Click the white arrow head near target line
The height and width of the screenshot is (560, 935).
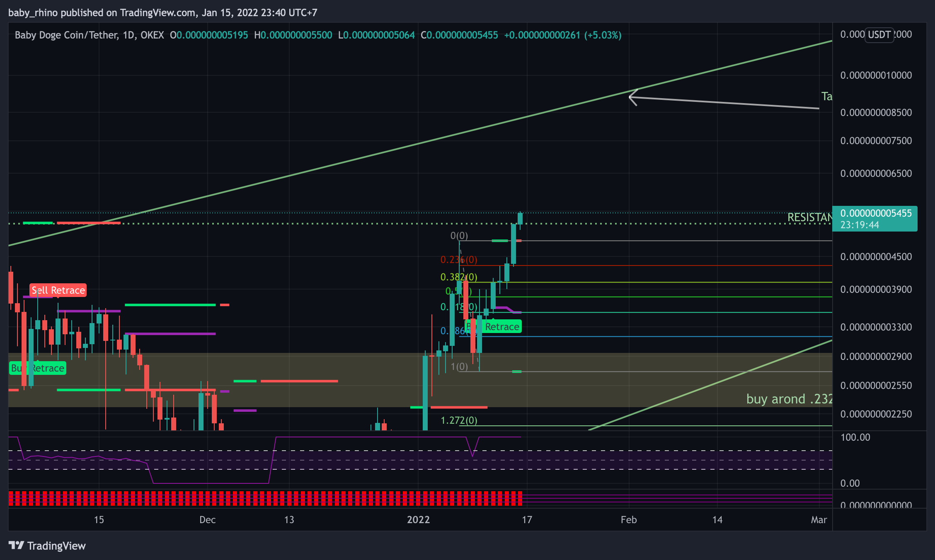(633, 98)
